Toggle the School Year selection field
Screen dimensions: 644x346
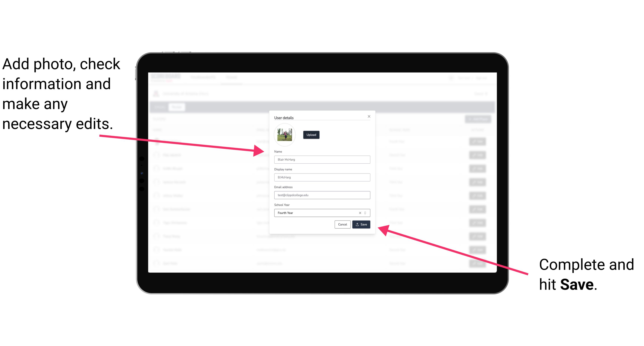365,213
